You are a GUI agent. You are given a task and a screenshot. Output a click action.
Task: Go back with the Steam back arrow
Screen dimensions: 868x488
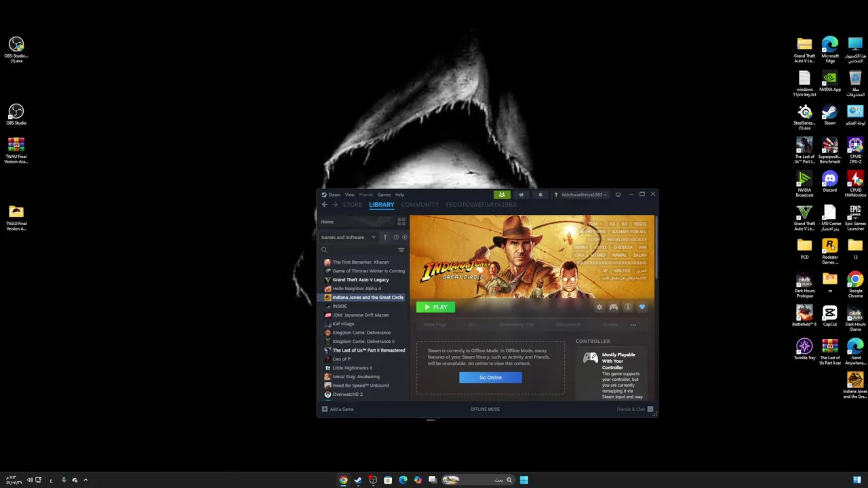(x=325, y=205)
